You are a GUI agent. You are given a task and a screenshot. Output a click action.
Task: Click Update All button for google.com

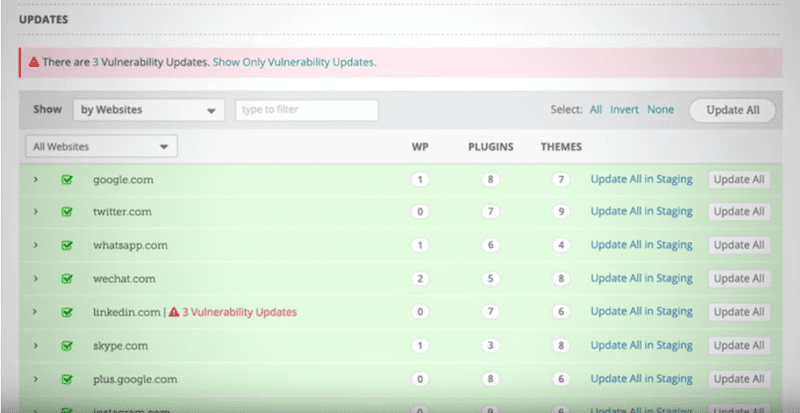[x=739, y=180]
